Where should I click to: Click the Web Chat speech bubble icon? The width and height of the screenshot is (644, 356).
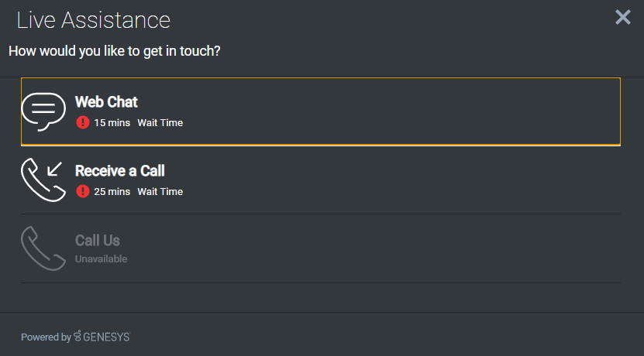(x=43, y=111)
